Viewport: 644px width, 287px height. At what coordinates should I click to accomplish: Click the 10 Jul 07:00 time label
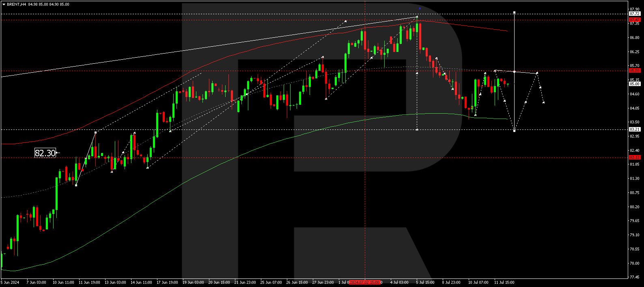(x=478, y=283)
